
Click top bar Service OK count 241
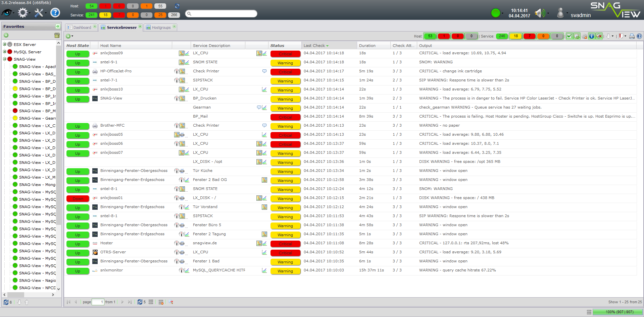pyautogui.click(x=92, y=15)
